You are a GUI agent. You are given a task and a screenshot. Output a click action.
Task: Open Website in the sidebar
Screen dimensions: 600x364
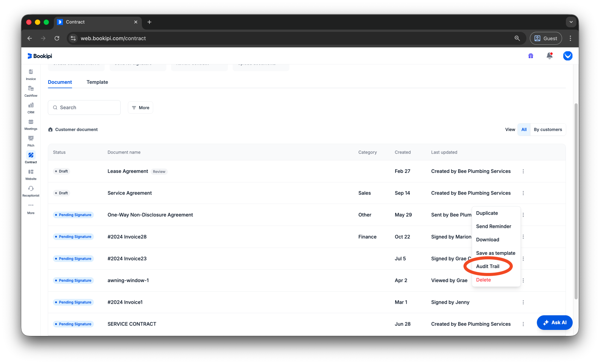point(31,175)
